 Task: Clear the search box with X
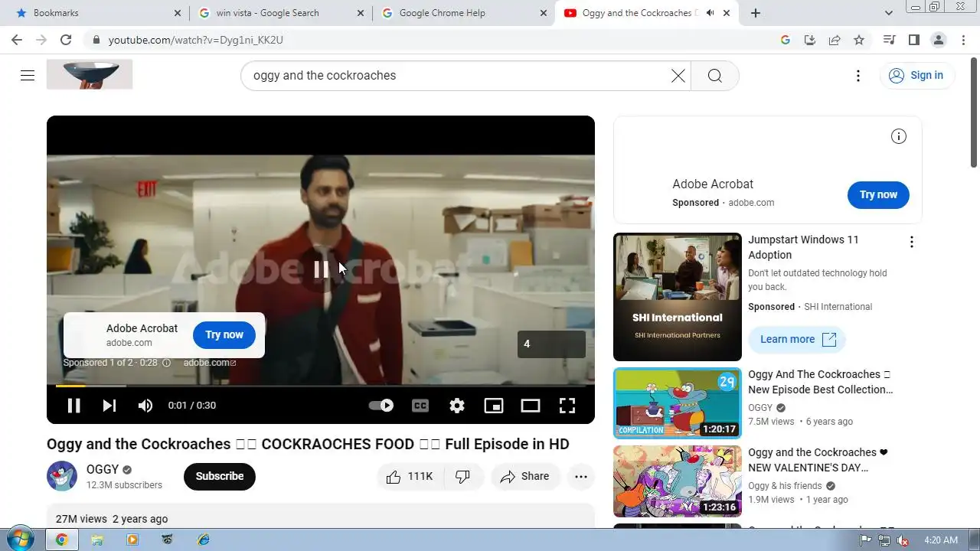(678, 75)
